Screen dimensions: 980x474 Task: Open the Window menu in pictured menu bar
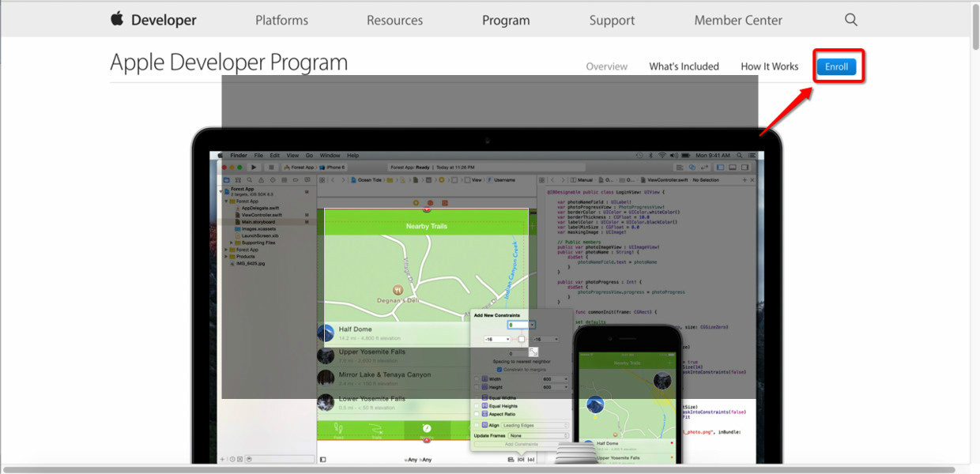tap(330, 156)
